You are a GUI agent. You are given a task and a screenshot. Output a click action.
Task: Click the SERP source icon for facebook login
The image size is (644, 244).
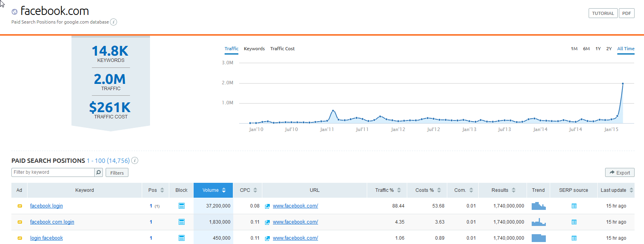pos(574,206)
